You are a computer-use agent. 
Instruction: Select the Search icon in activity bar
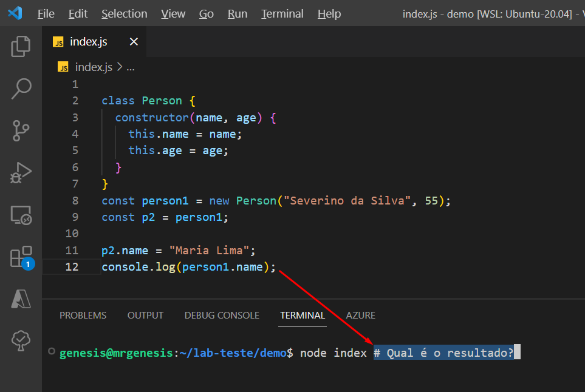click(x=21, y=89)
